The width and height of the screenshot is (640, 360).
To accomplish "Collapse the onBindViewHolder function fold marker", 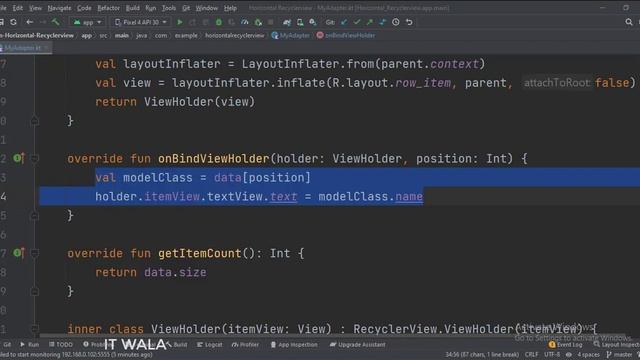I will [35, 158].
